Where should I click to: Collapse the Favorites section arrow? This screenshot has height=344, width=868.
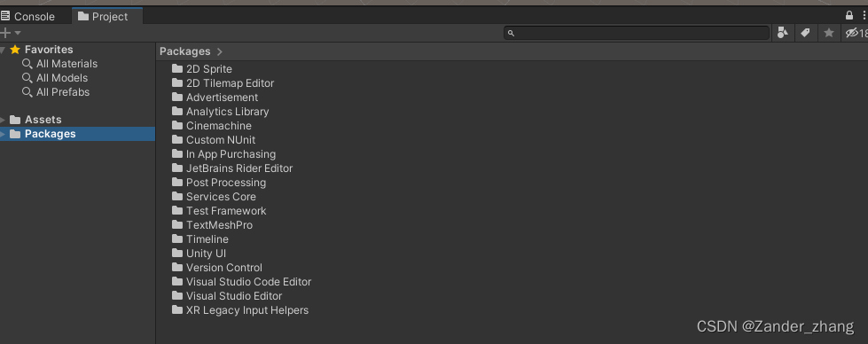(x=4, y=50)
